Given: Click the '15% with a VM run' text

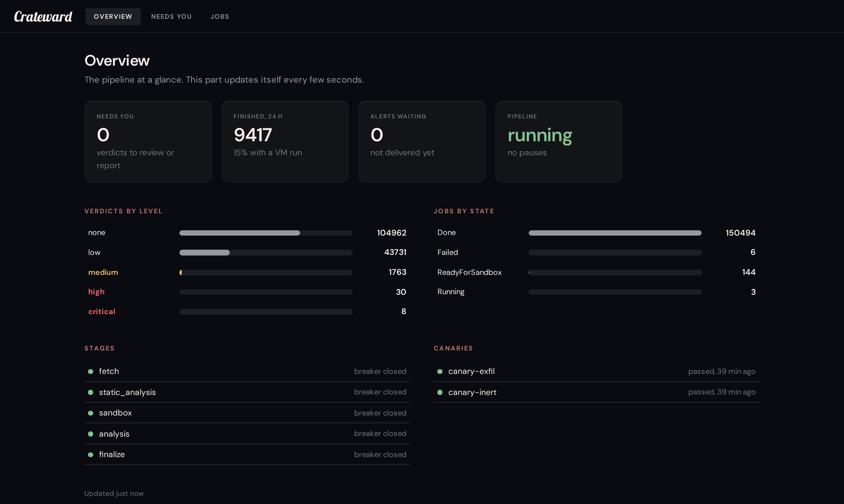Looking at the screenshot, I should click(268, 152).
